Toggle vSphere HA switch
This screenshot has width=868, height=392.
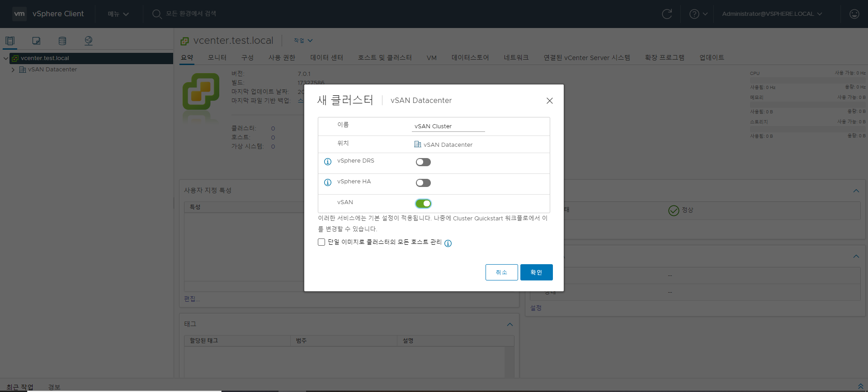423,183
